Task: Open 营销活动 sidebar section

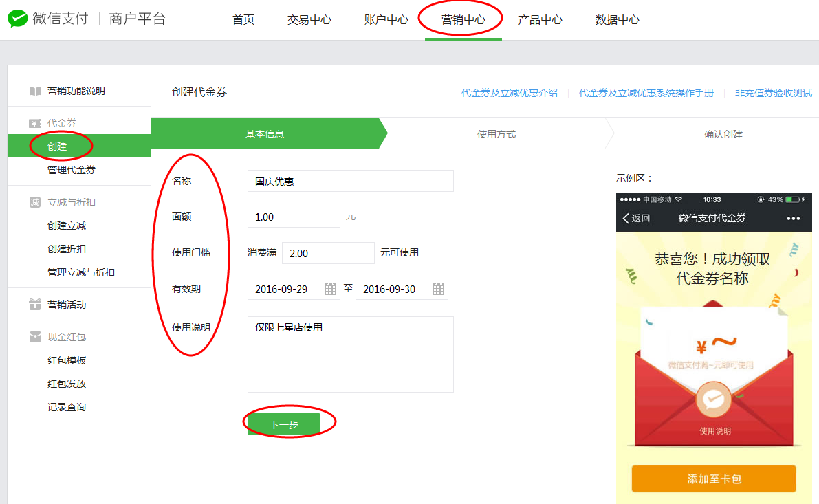Action: (x=67, y=305)
